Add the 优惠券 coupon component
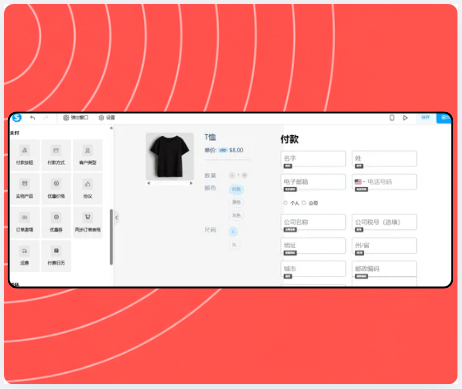Image resolution: width=462 pixels, height=389 pixels. tap(56, 223)
